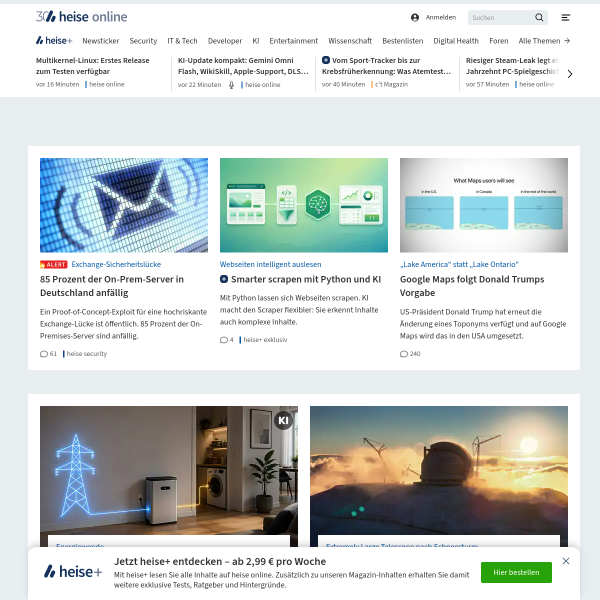Viewport: 600px width, 600px height.
Task: Open the Google Maps folgt Donald Trumps article
Action: [472, 286]
